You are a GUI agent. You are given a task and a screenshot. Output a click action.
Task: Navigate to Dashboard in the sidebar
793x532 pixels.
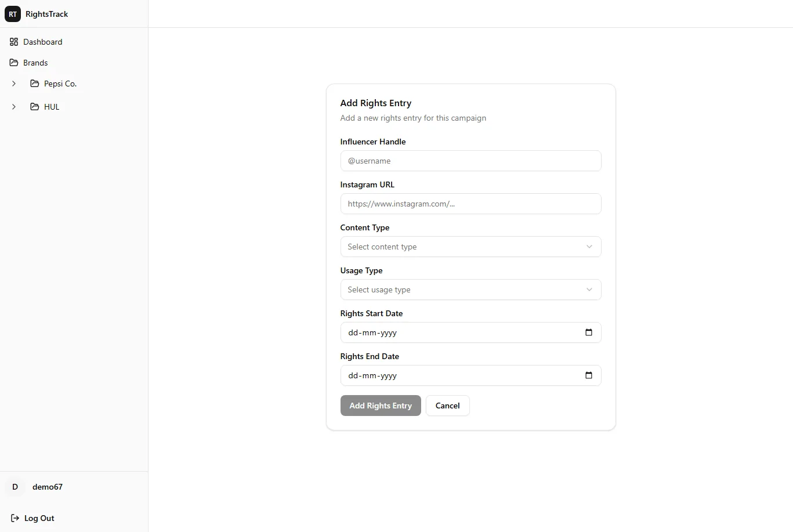click(42, 42)
